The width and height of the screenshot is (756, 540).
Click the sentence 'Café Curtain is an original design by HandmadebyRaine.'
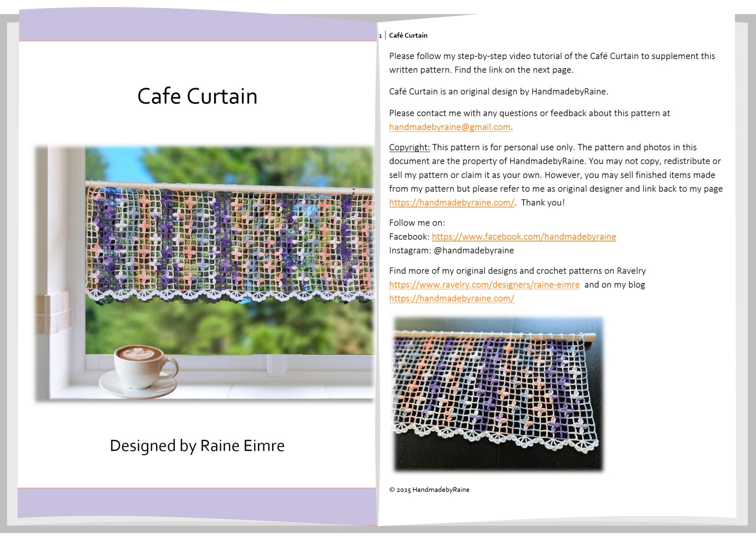[498, 92]
